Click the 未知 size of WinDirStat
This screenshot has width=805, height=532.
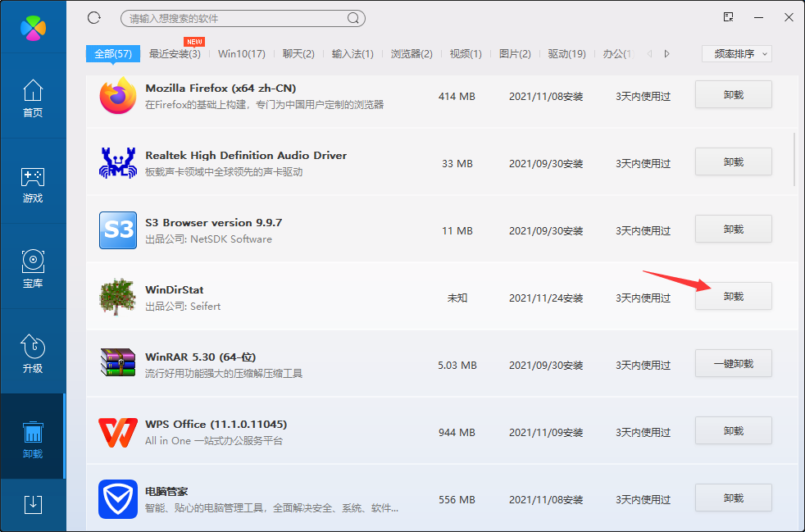pos(457,298)
